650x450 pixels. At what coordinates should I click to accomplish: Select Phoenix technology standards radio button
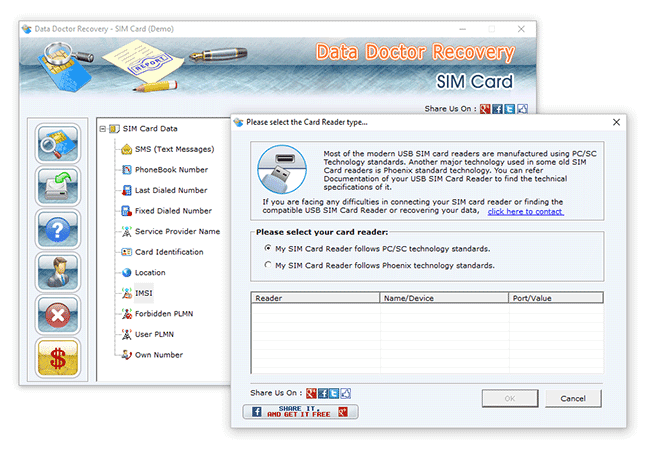(268, 264)
